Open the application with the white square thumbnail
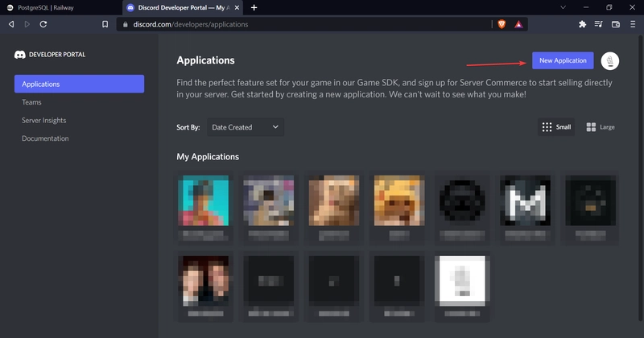This screenshot has height=338, width=644. pyautogui.click(x=462, y=281)
